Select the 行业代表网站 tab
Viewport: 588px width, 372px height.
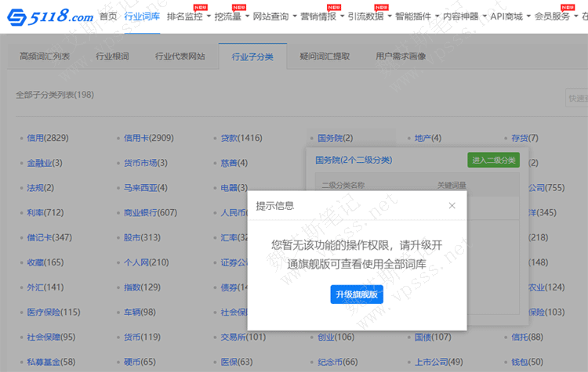[x=180, y=57]
